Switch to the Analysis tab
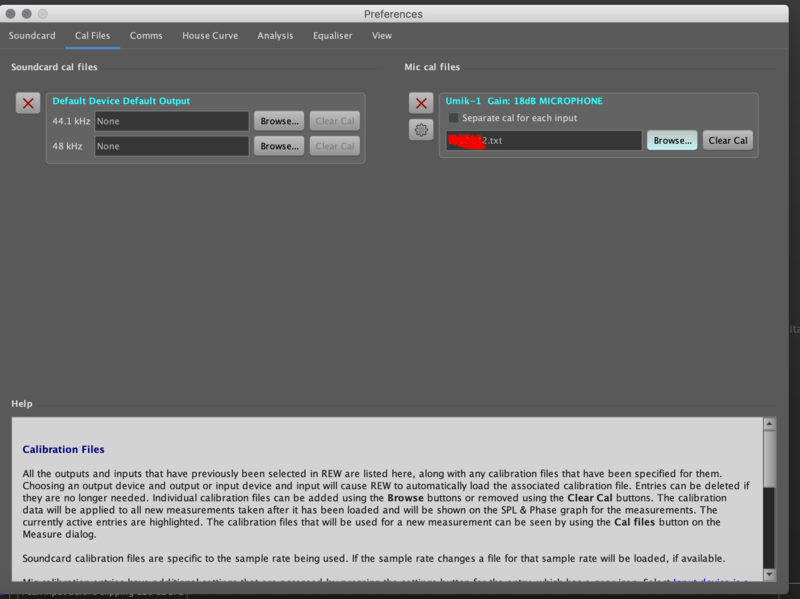 click(275, 35)
